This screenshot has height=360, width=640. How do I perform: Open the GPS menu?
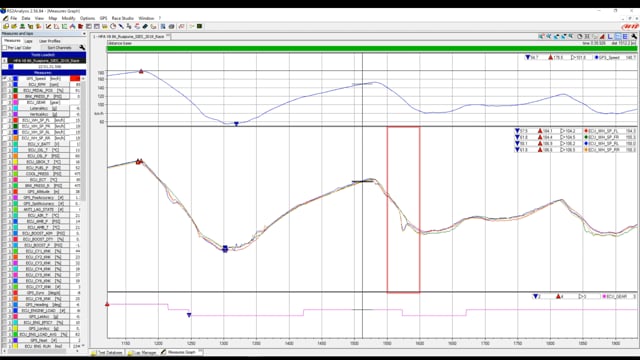pyautogui.click(x=103, y=18)
